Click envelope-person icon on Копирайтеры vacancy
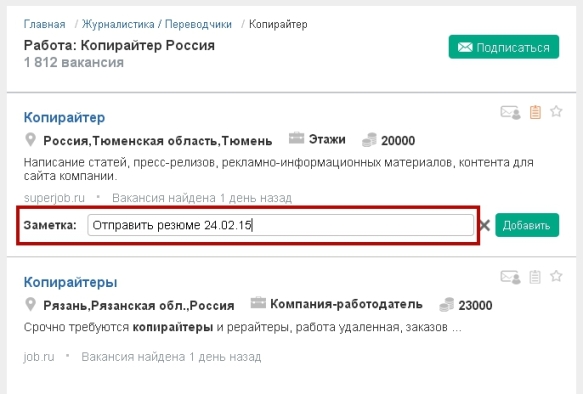The image size is (583, 394). (510, 277)
